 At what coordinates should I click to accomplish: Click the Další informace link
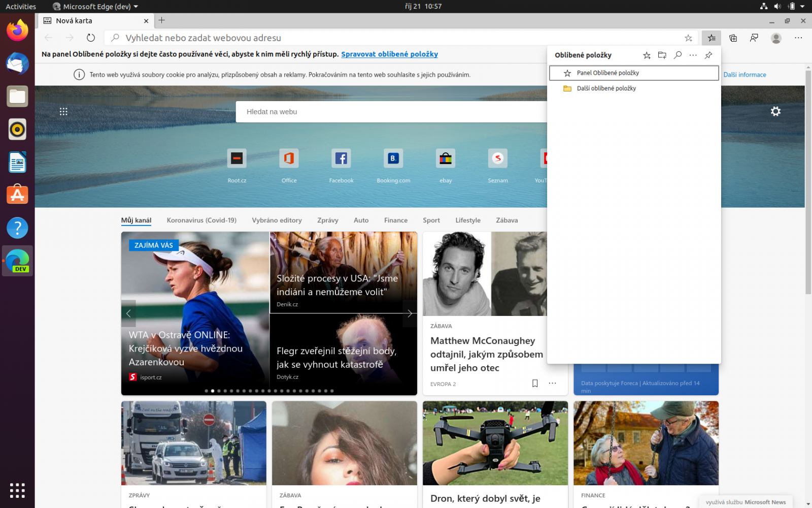click(745, 74)
